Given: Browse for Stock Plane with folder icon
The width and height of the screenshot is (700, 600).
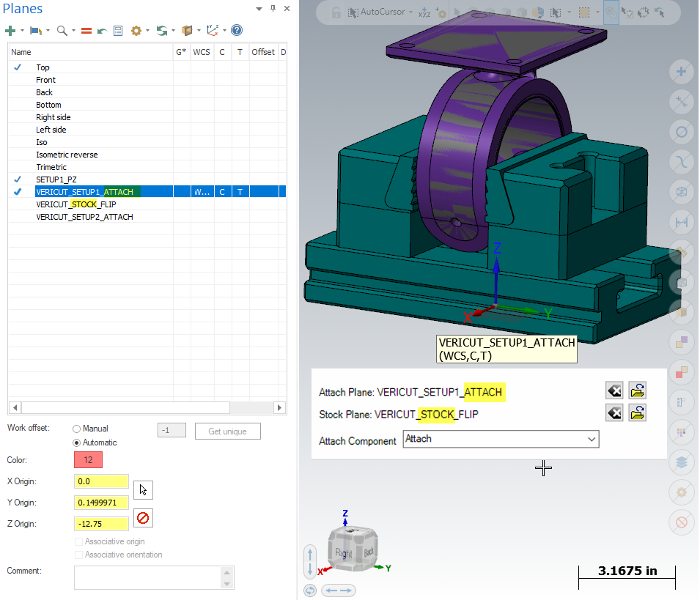Looking at the screenshot, I should pyautogui.click(x=638, y=412).
